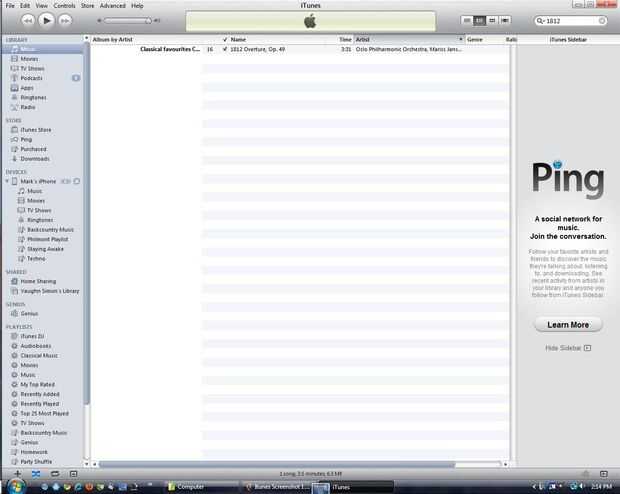The width and height of the screenshot is (620, 494).
Task: Sort by the Genre column header
Action: (x=475, y=40)
